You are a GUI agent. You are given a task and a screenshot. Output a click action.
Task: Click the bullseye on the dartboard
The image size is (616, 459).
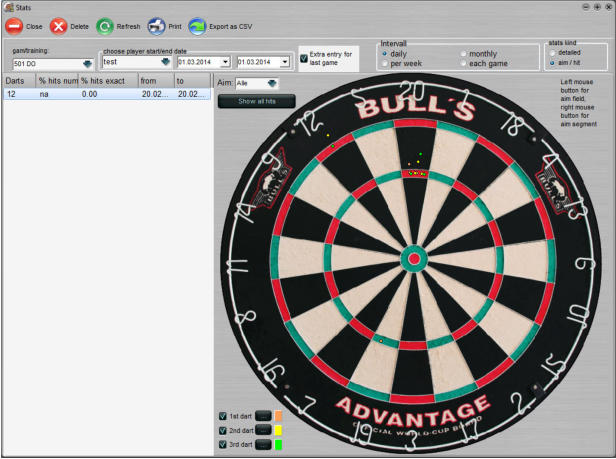pyautogui.click(x=412, y=259)
